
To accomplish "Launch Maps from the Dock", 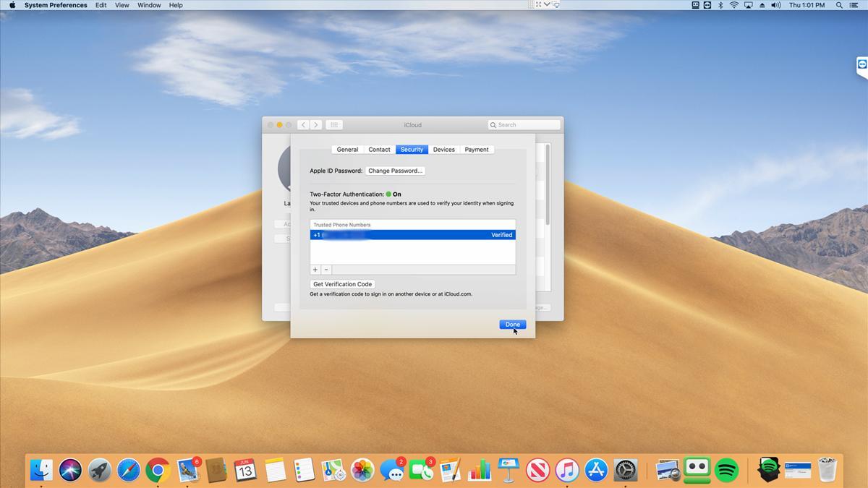I will point(333,470).
